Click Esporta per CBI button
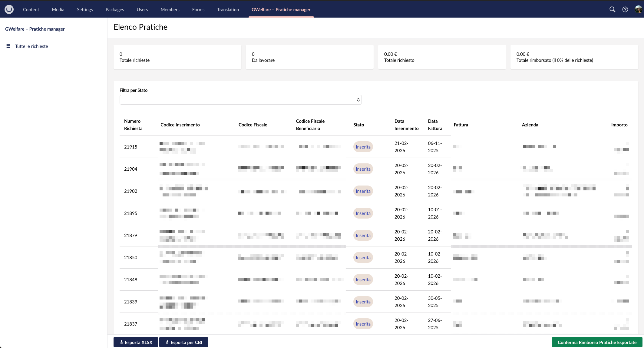Screen dimensions: 644x348 (183, 342)
